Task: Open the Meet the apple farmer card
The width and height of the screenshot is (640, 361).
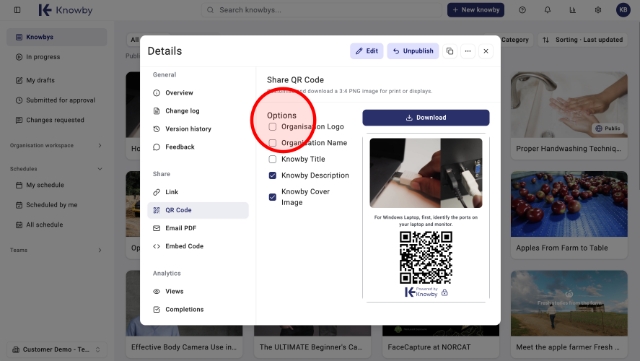Action: (569, 314)
